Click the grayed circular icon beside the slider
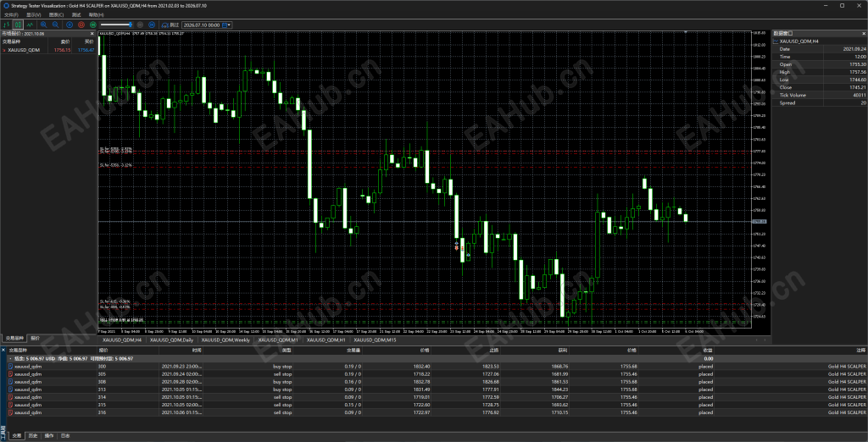The image size is (868, 442). click(140, 25)
